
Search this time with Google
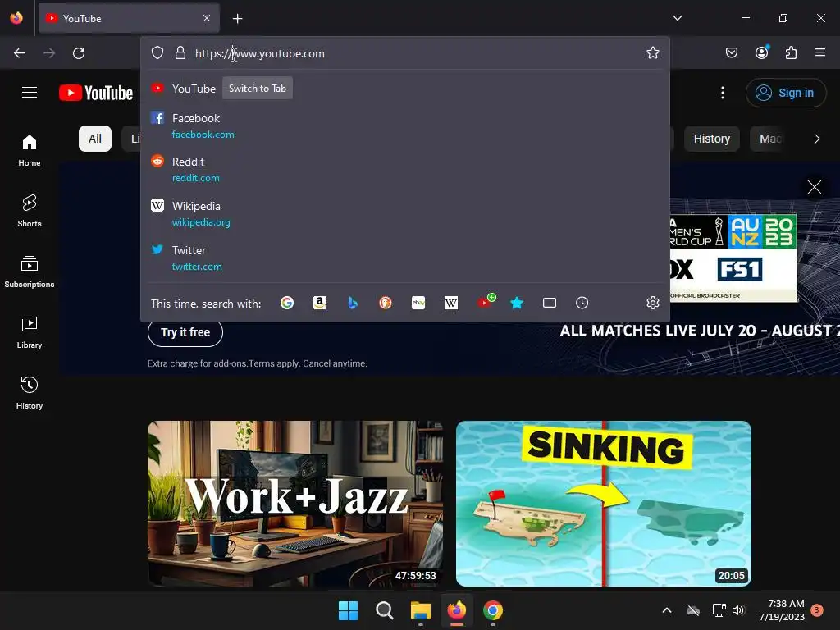pyautogui.click(x=287, y=304)
